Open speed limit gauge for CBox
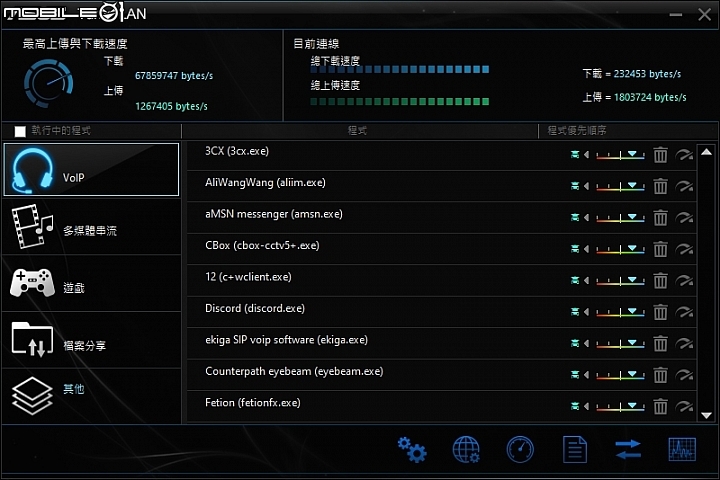Screen dimensions: 720x480 click(684, 249)
